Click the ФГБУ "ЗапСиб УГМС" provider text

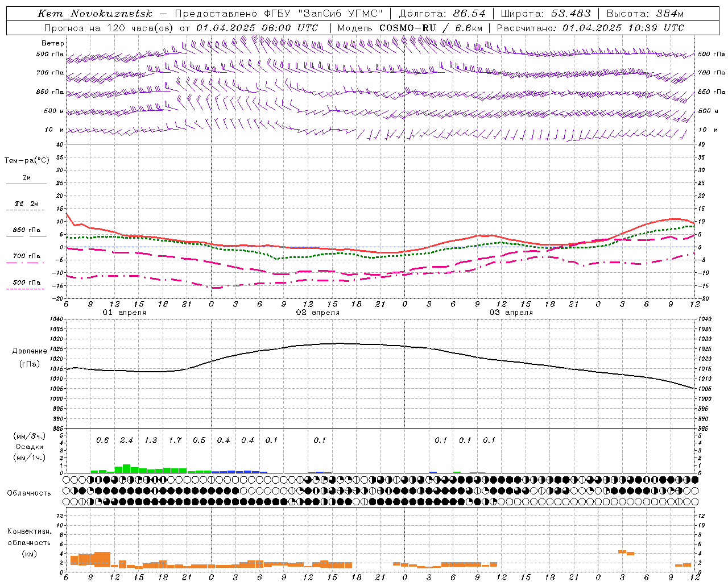[x=324, y=14]
